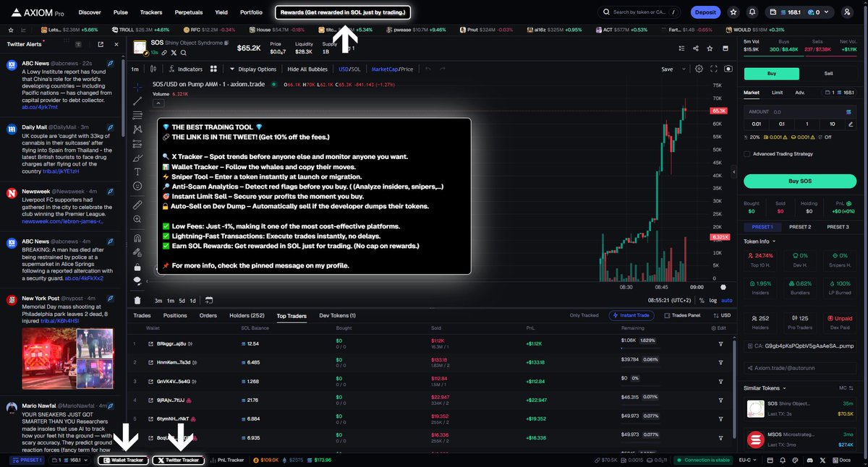Take a chart snapshot with camera icon
Viewport: 868px width, 467px height.
point(728,69)
